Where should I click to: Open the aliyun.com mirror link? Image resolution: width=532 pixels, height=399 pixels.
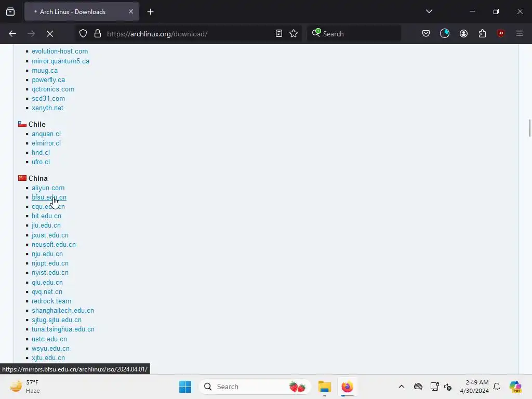(x=48, y=188)
